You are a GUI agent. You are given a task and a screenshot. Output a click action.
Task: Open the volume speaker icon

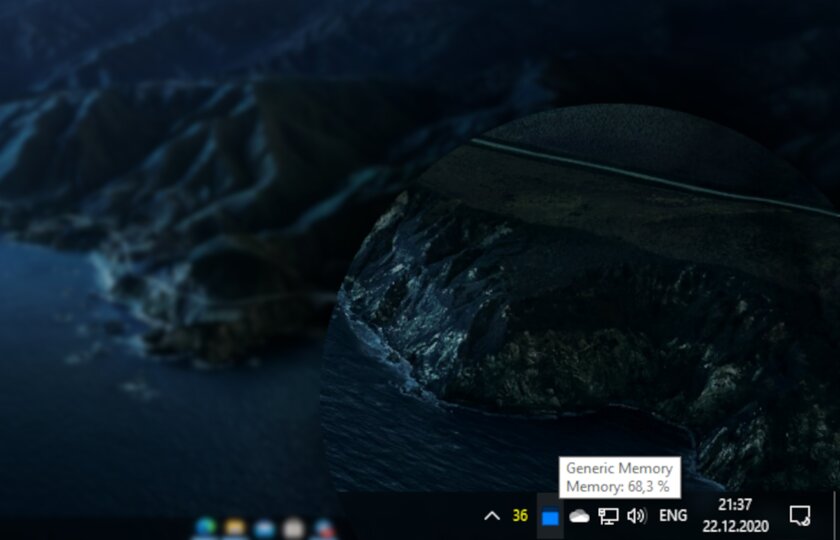(x=636, y=516)
